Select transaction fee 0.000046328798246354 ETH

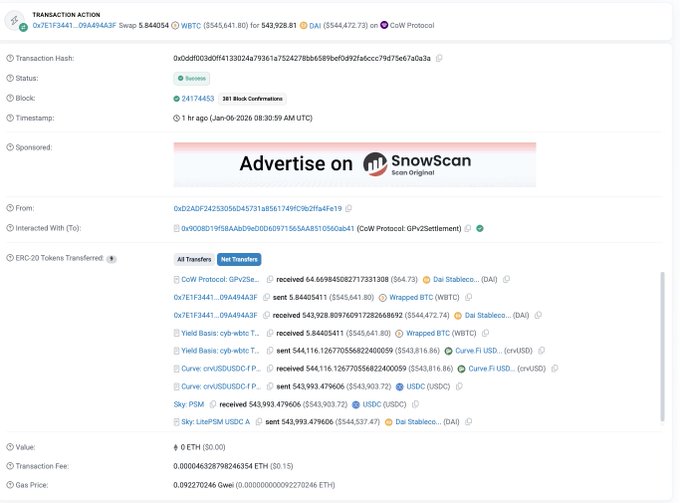click(220, 466)
